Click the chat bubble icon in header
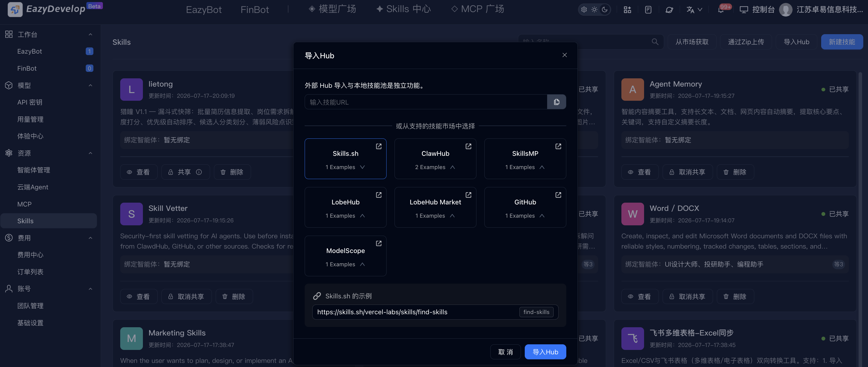Screen dimensions: 868x367 point(669,10)
